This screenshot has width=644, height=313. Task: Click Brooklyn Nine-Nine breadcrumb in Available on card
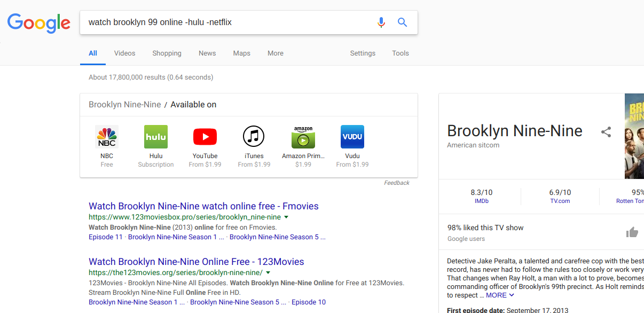click(x=125, y=105)
